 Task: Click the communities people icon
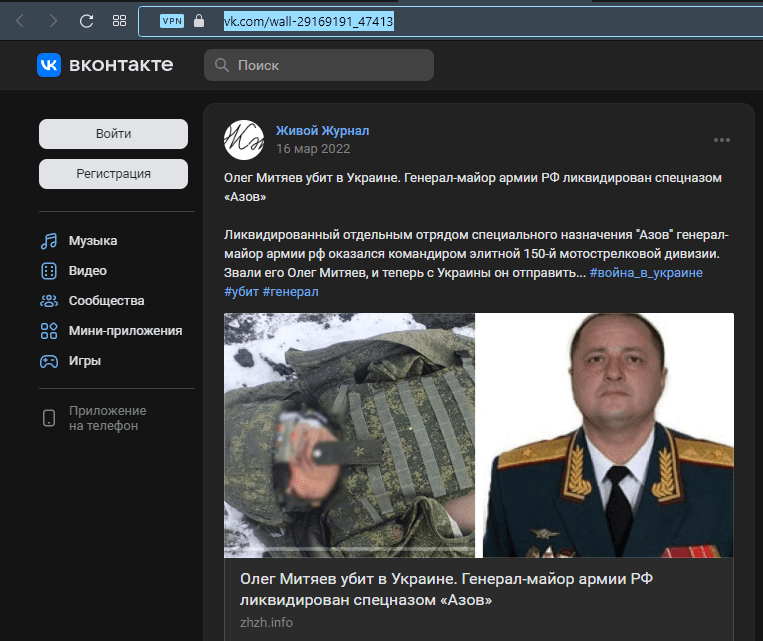(x=49, y=301)
